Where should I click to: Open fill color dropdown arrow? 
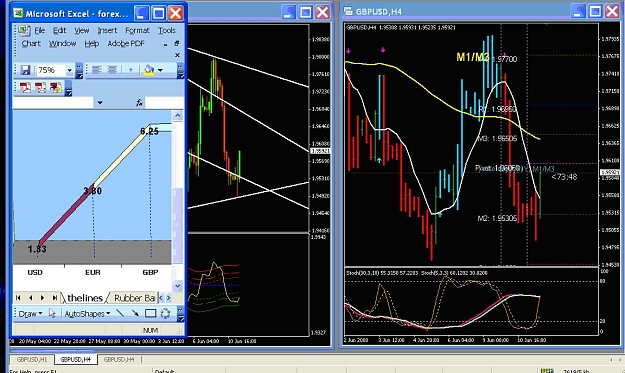tap(160, 70)
